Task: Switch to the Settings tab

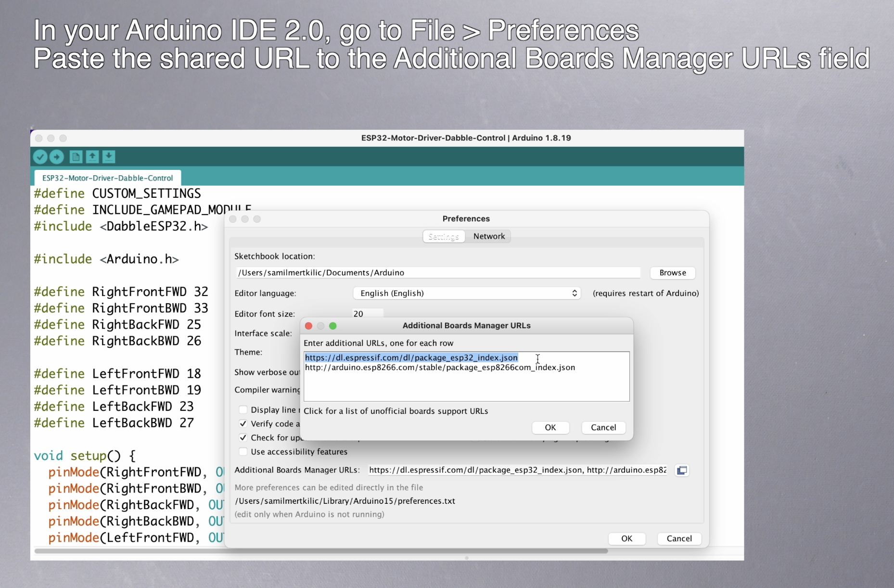Action: tap(444, 236)
